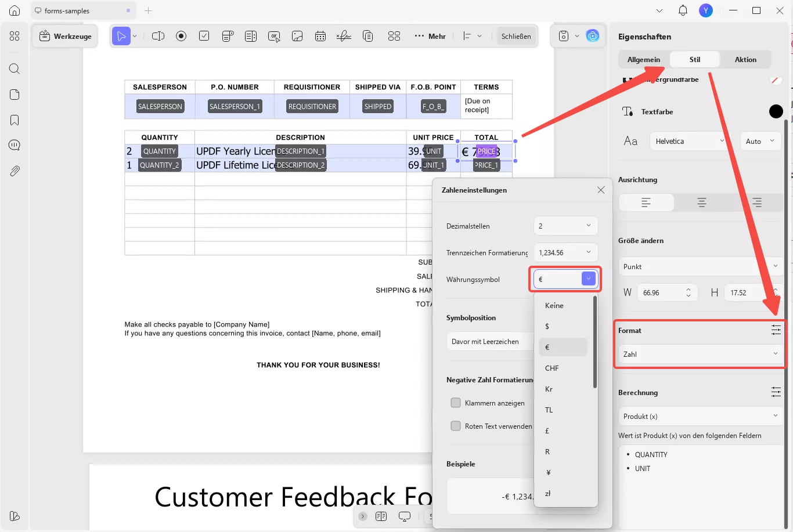The image size is (793, 532).
Task: Open the notifications bell icon
Action: click(x=683, y=10)
